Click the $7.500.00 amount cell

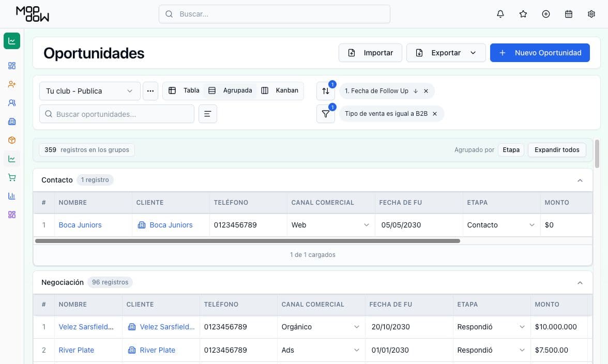[x=551, y=350]
